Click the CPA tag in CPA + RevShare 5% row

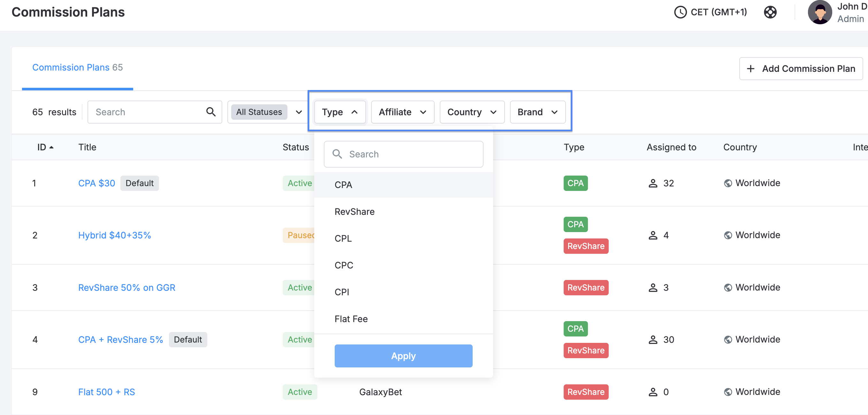(x=575, y=329)
